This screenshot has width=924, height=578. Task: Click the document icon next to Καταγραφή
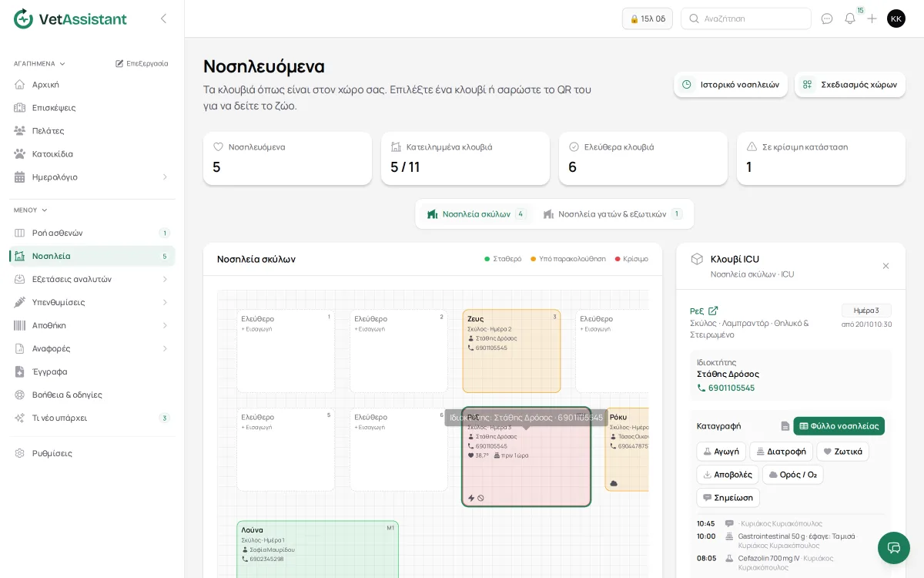pyautogui.click(x=785, y=426)
